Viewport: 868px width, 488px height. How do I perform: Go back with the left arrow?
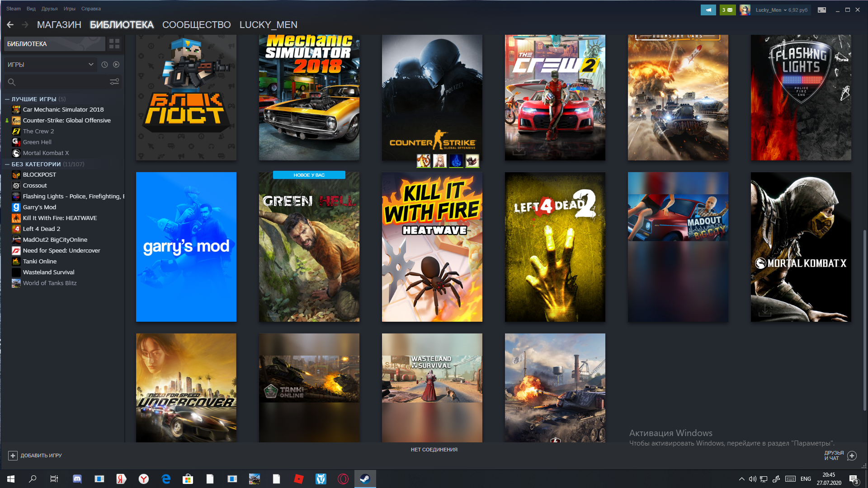tap(10, 25)
